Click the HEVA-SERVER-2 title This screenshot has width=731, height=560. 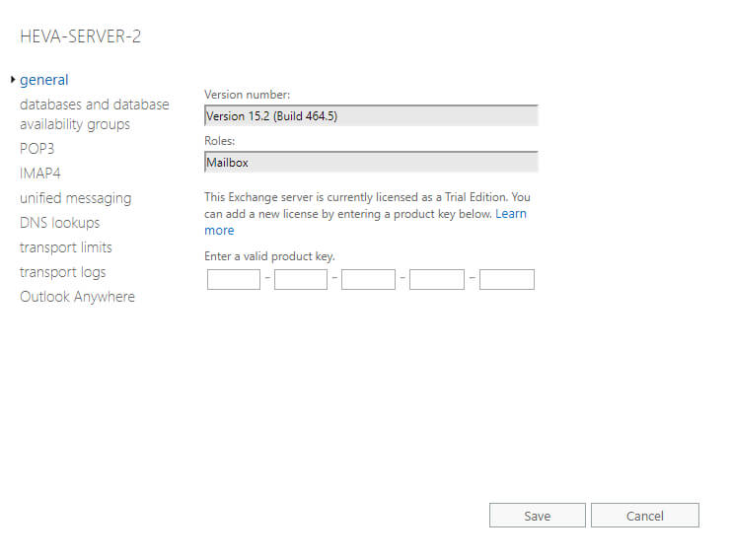tap(80, 36)
